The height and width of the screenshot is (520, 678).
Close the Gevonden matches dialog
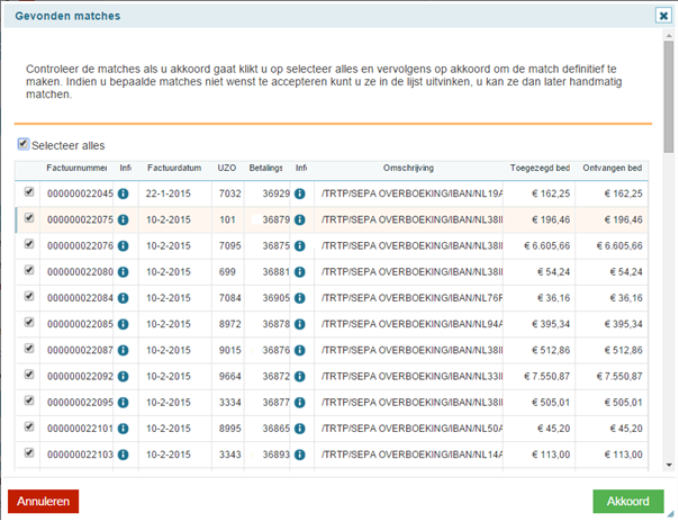pos(663,16)
